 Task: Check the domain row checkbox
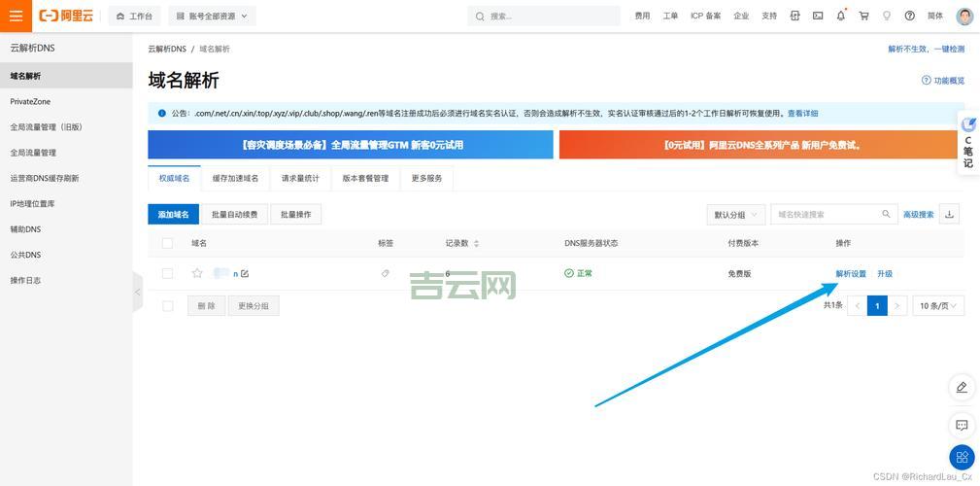[167, 273]
